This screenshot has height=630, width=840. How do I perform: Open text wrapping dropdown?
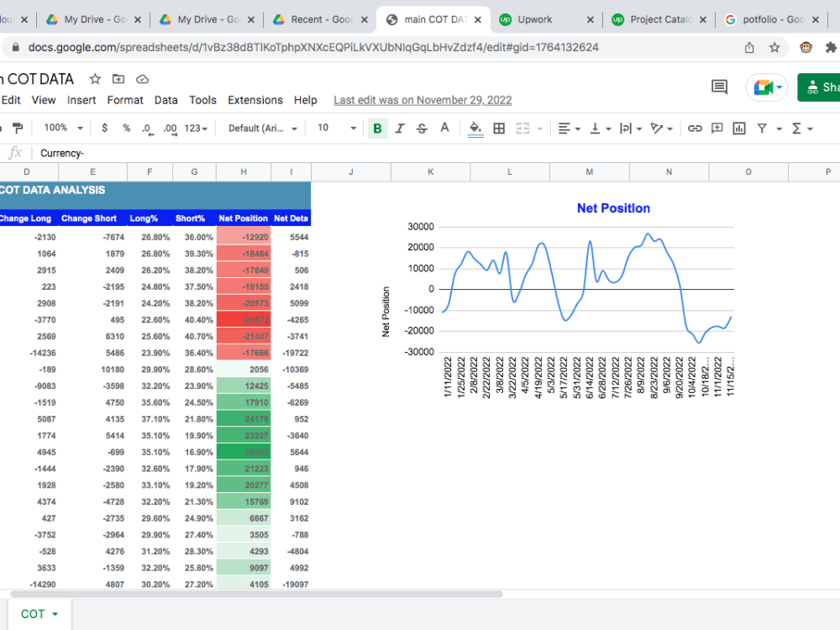(x=631, y=128)
